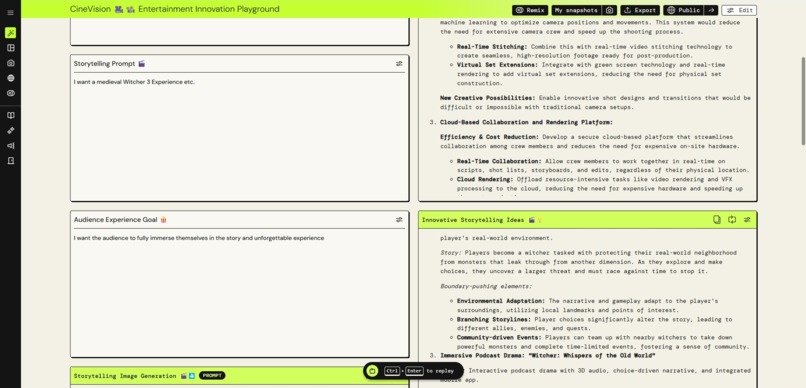
Task: Click the share arrow next to Public
Action: coord(711,10)
